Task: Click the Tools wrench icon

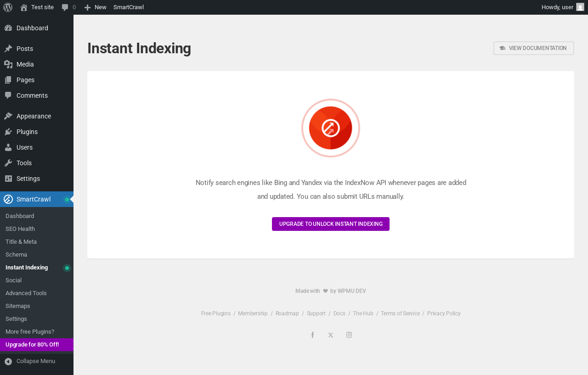Action: [x=8, y=163]
